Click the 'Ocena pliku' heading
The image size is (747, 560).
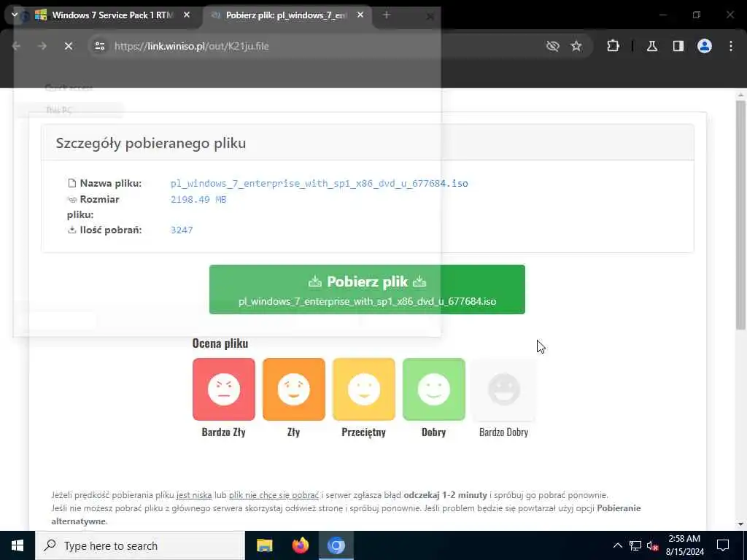(x=220, y=343)
